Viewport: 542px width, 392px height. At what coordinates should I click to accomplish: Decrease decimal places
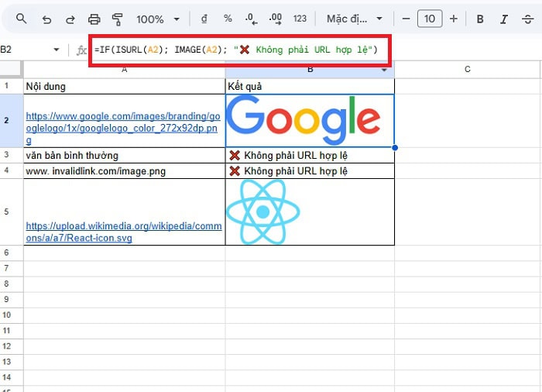coord(251,19)
